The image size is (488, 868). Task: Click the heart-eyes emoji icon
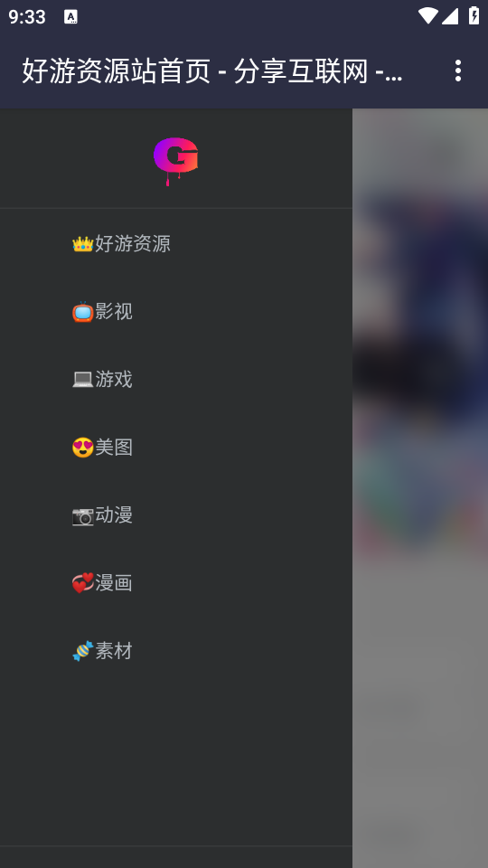coord(82,448)
